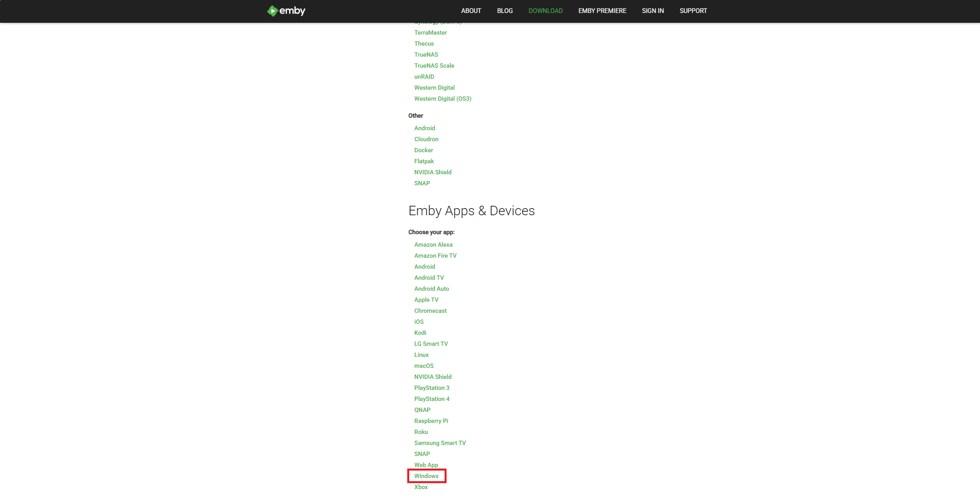Open the Xbox app link

[x=421, y=487]
